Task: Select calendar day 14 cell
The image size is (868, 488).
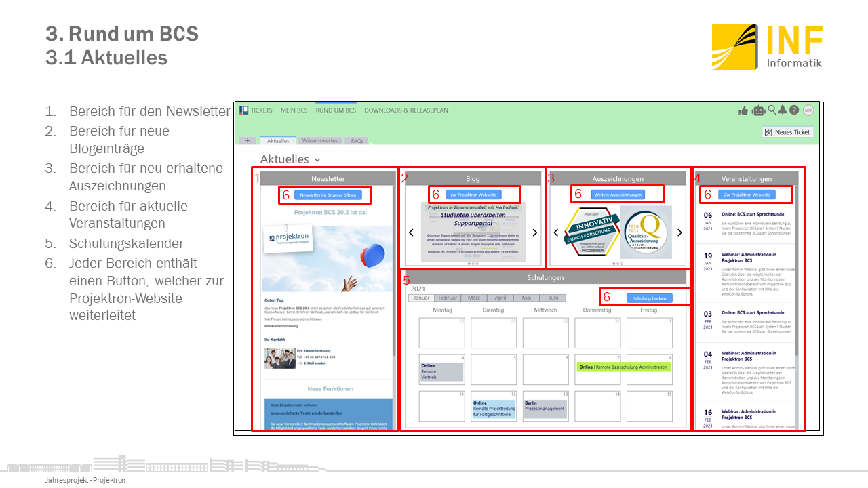Action: [597, 406]
